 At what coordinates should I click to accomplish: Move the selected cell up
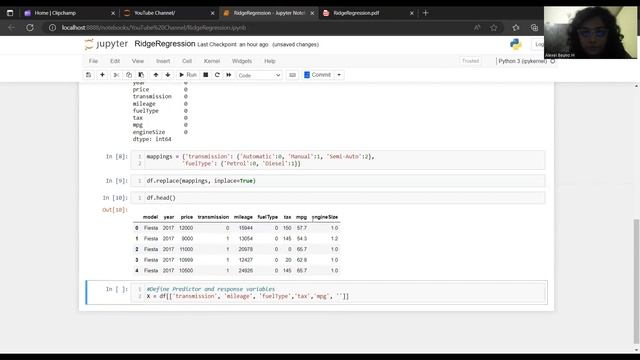pyautogui.click(x=156, y=75)
